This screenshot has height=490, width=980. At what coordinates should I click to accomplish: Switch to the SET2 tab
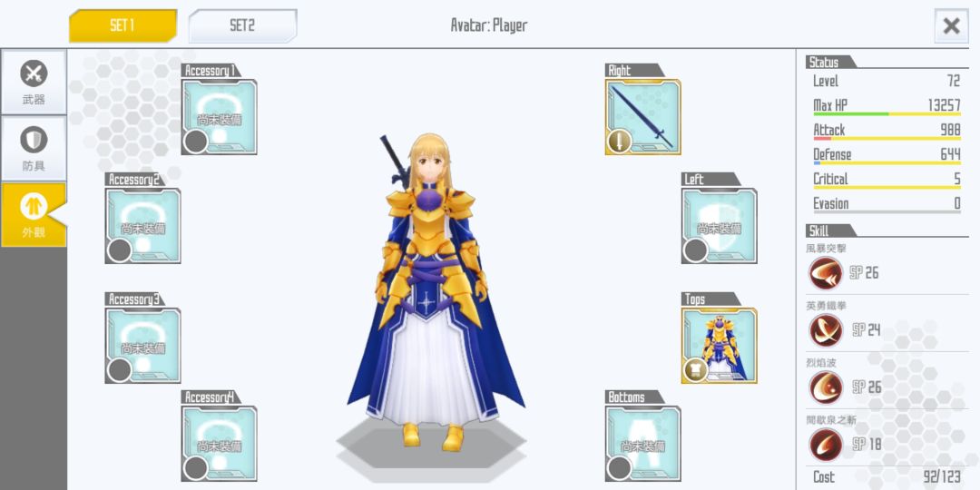(242, 25)
